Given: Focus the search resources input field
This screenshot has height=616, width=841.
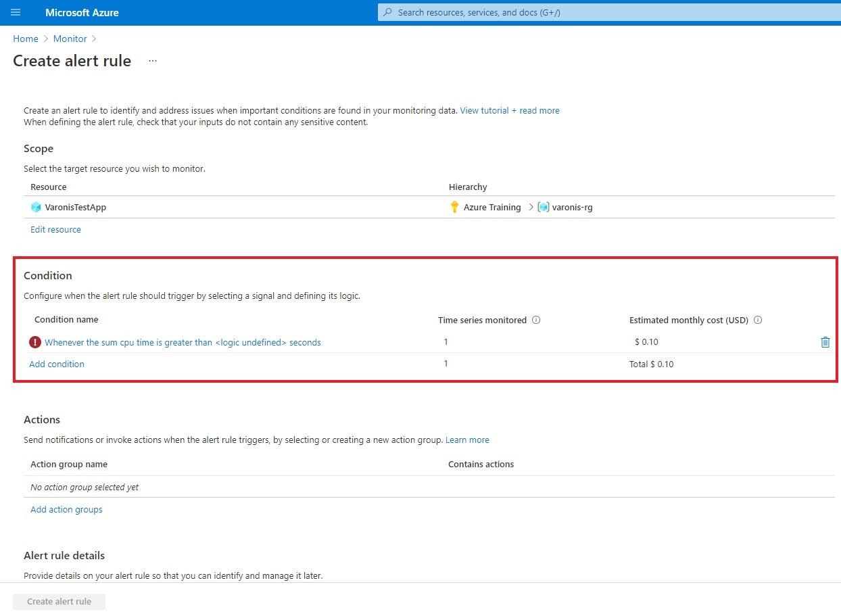Looking at the screenshot, I should click(x=608, y=12).
